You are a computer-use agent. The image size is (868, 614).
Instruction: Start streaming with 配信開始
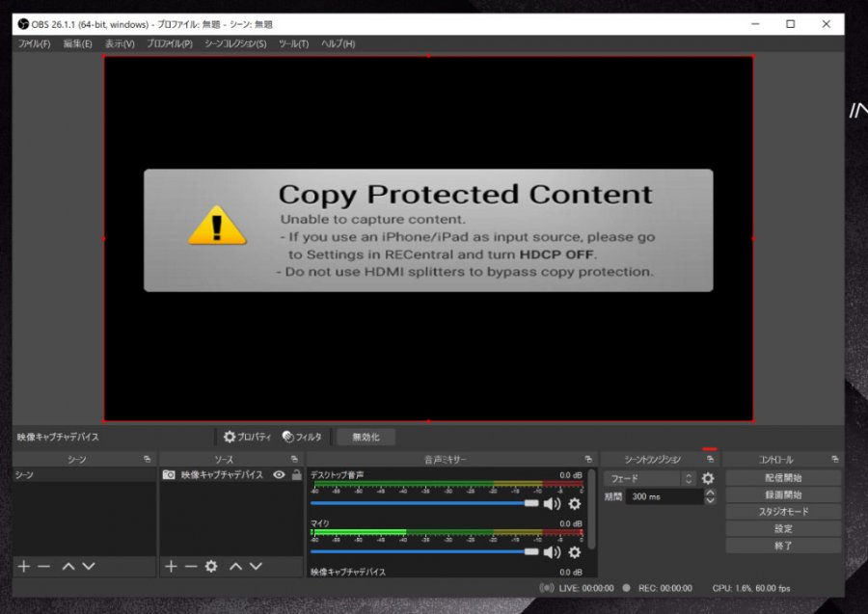click(x=783, y=478)
